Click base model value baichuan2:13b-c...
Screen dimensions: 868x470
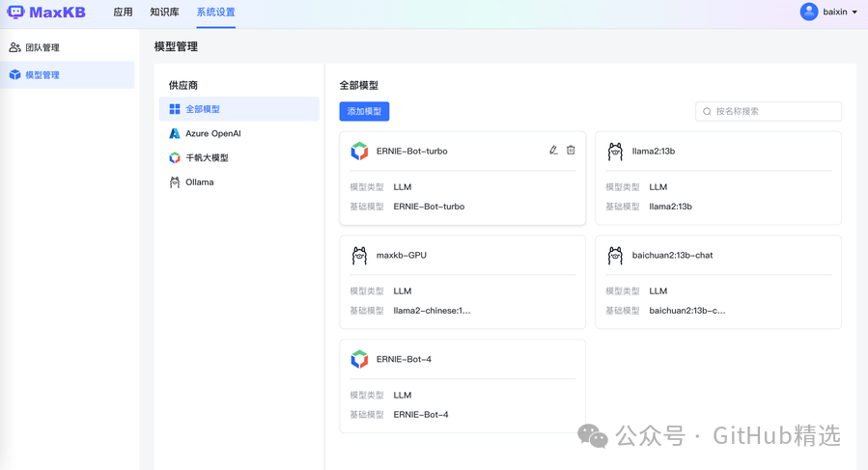687,311
